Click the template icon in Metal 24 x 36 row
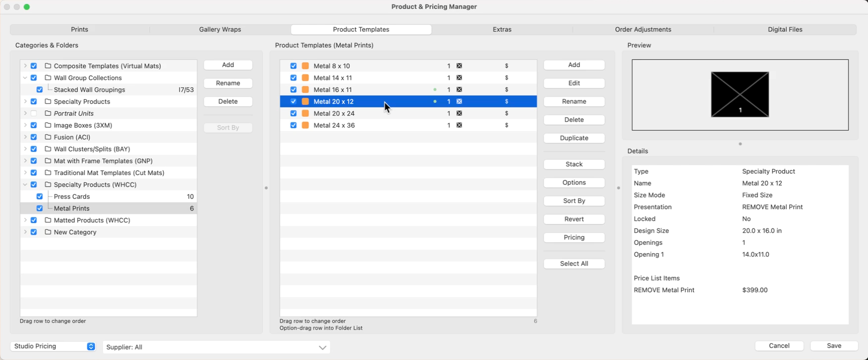 (x=459, y=125)
